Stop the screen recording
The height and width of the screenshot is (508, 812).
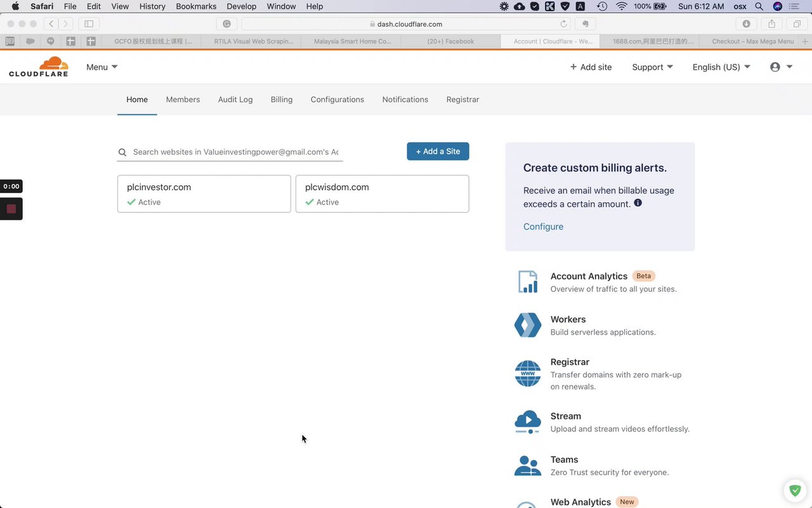click(11, 209)
